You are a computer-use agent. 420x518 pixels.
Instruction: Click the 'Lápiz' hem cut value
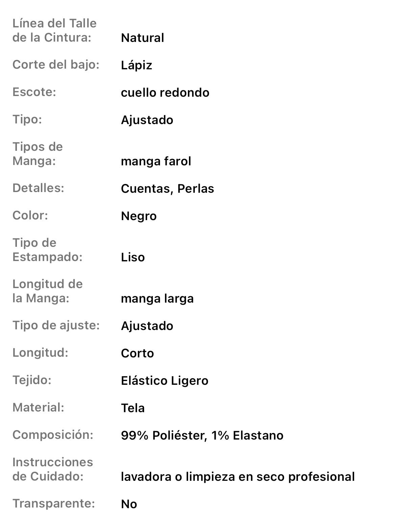[136, 65]
